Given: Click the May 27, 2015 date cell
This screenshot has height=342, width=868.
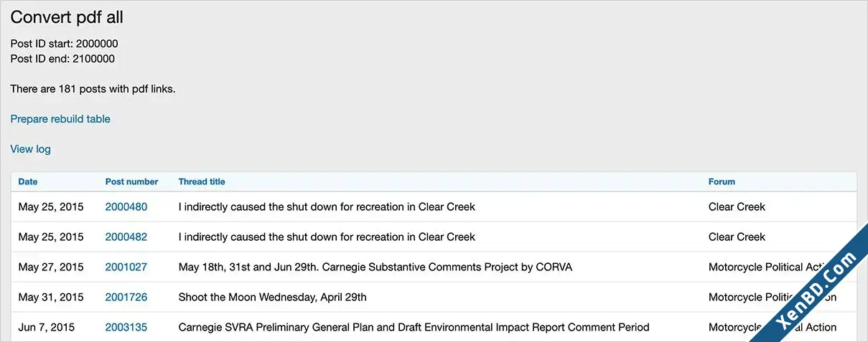Looking at the screenshot, I should (x=51, y=267).
